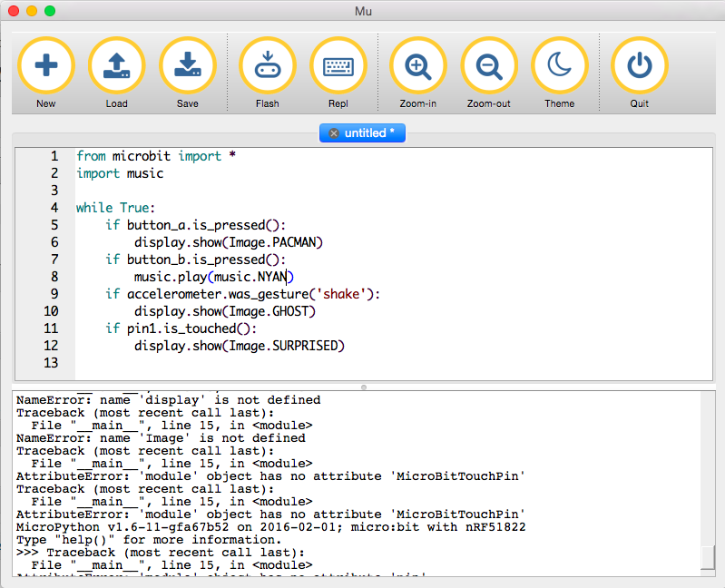Quit Mu using the power icon
Viewport: 725px width, 588px height.
(x=639, y=65)
